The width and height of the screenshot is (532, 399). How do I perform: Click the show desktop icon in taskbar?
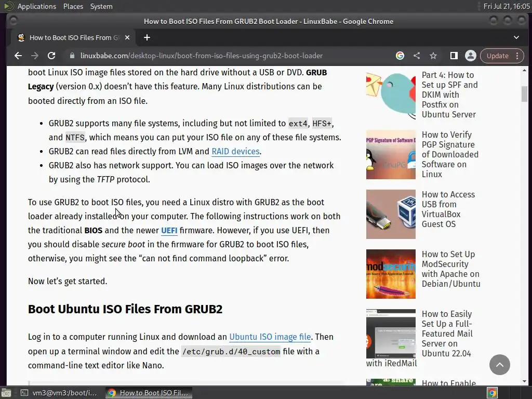6,393
